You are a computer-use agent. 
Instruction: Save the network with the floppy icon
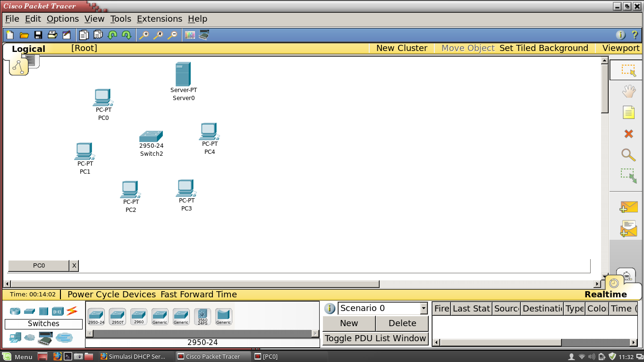(38, 35)
